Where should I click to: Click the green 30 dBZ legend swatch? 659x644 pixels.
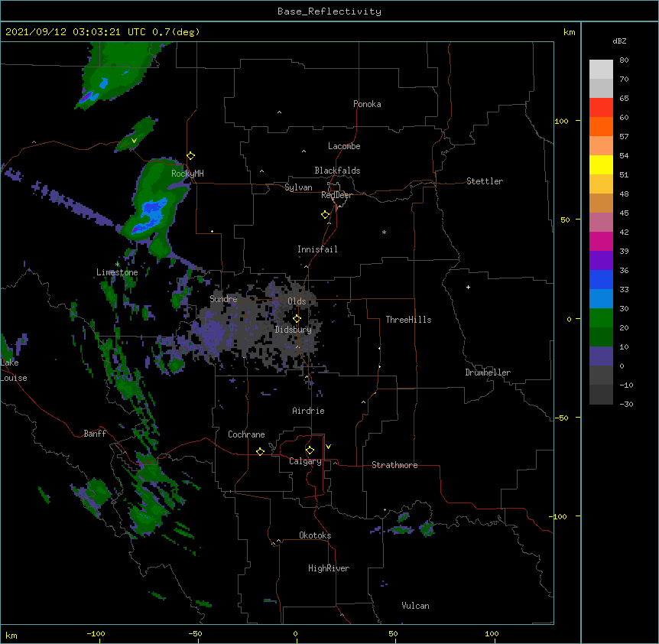601,318
